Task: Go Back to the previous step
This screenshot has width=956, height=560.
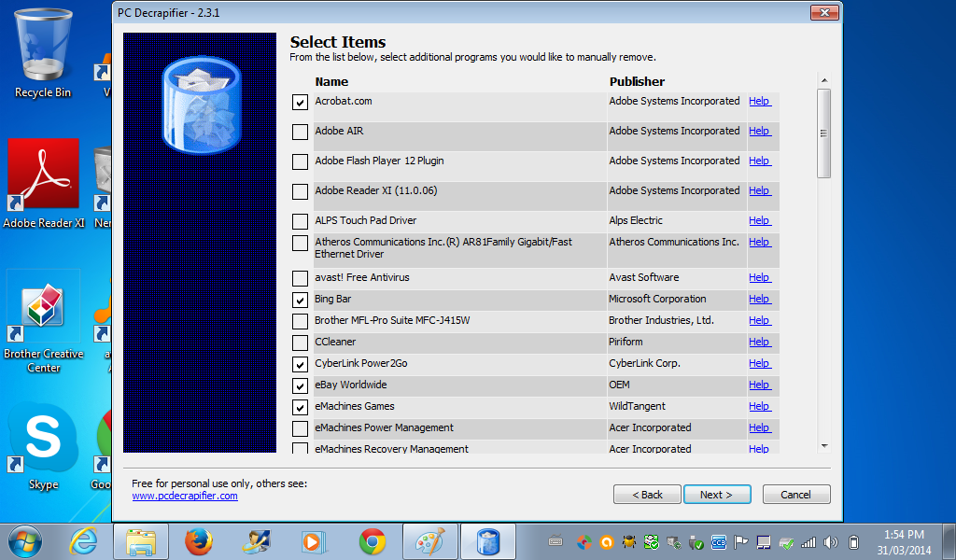Action: [x=647, y=494]
